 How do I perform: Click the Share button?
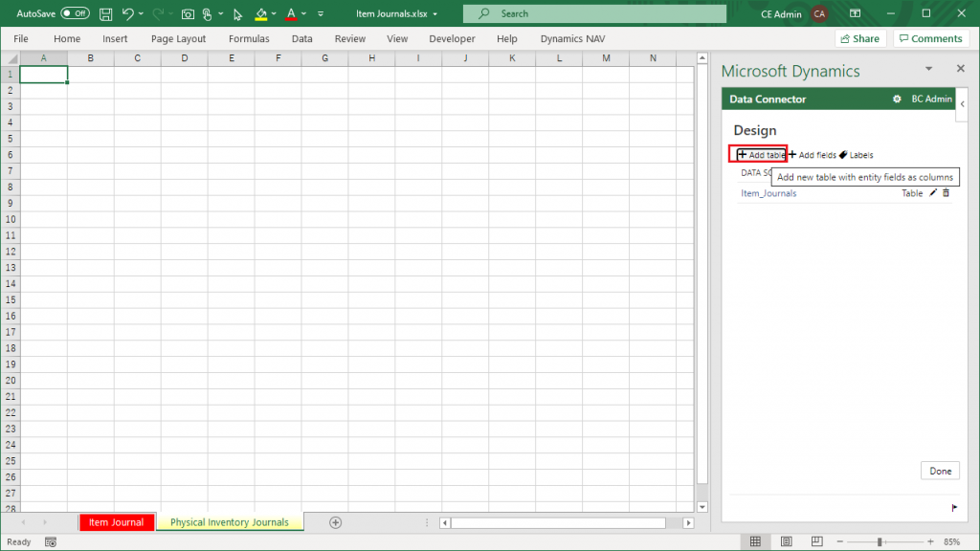860,38
